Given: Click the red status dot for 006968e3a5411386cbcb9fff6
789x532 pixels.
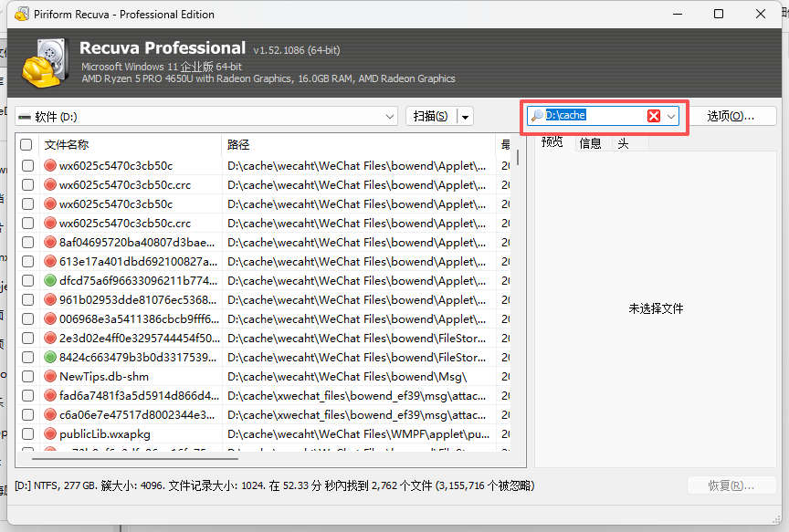Looking at the screenshot, I should [50, 318].
